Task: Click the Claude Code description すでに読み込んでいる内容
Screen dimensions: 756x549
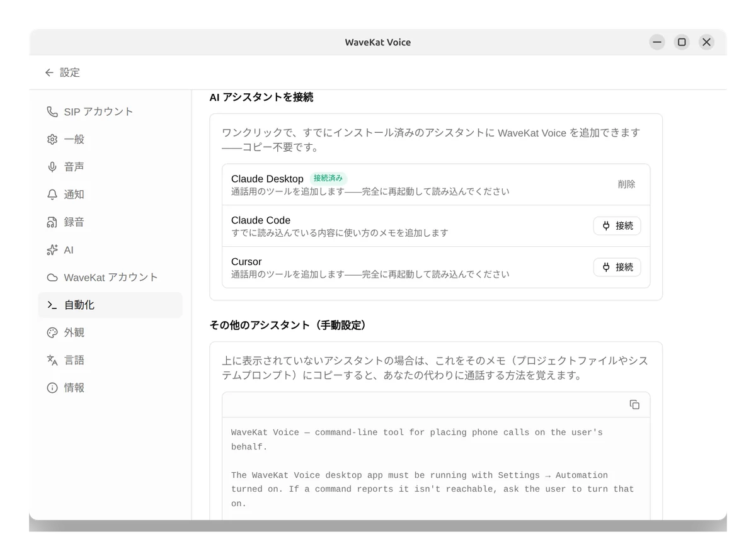Action: (x=340, y=233)
